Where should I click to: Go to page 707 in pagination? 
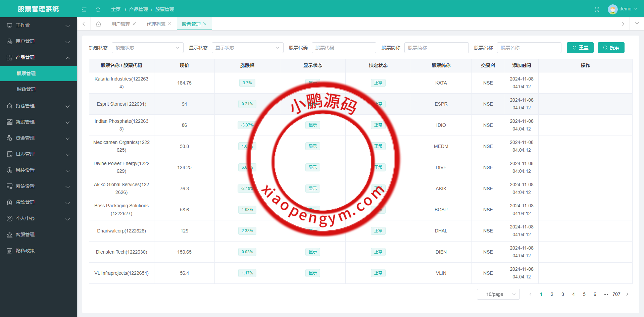(x=616, y=294)
